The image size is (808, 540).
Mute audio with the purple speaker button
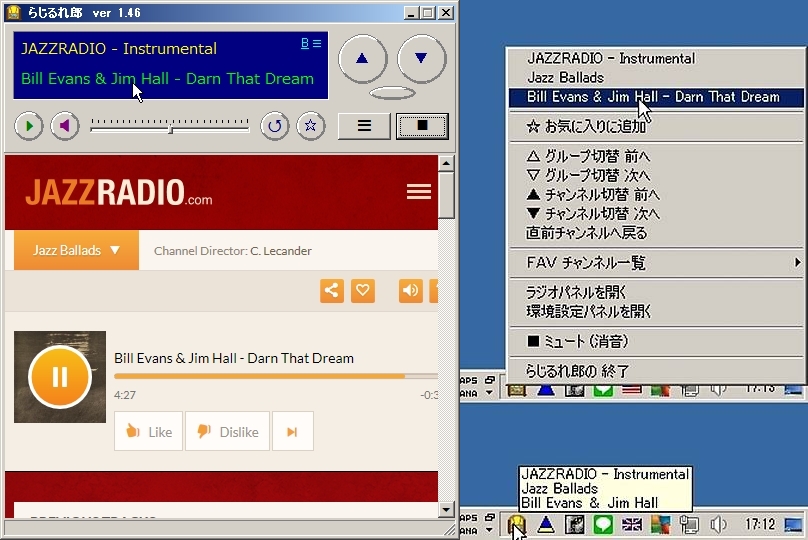click(65, 126)
